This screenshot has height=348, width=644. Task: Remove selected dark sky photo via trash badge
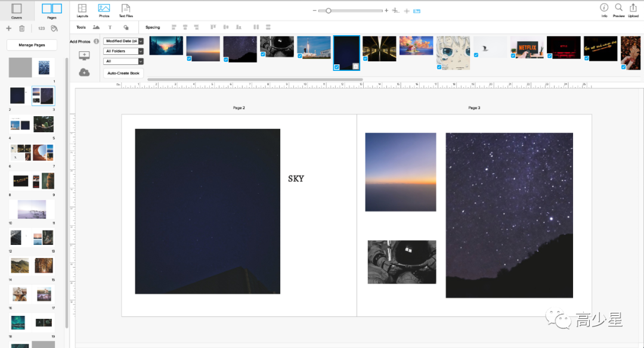[355, 67]
